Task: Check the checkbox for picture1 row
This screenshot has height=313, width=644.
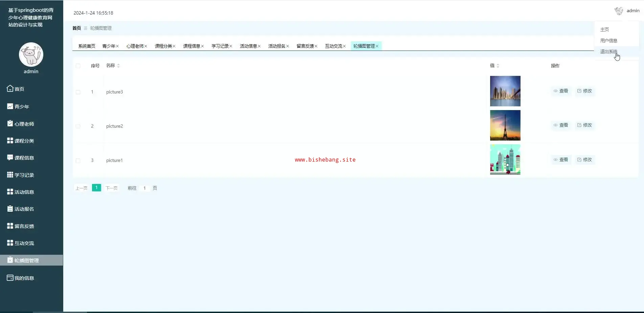Action: (78, 161)
